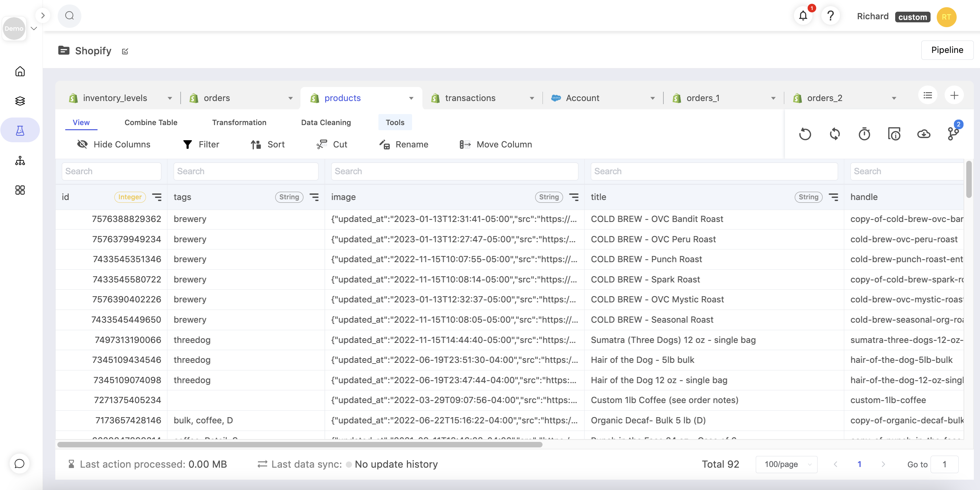Click the Filter tool button

201,144
